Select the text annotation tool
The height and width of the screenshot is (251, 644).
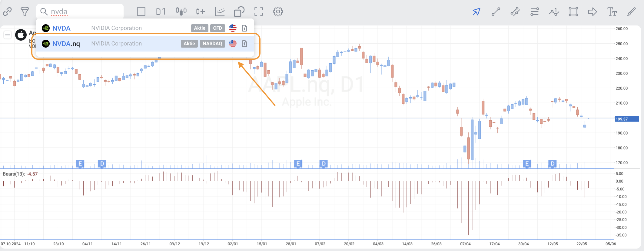click(612, 12)
